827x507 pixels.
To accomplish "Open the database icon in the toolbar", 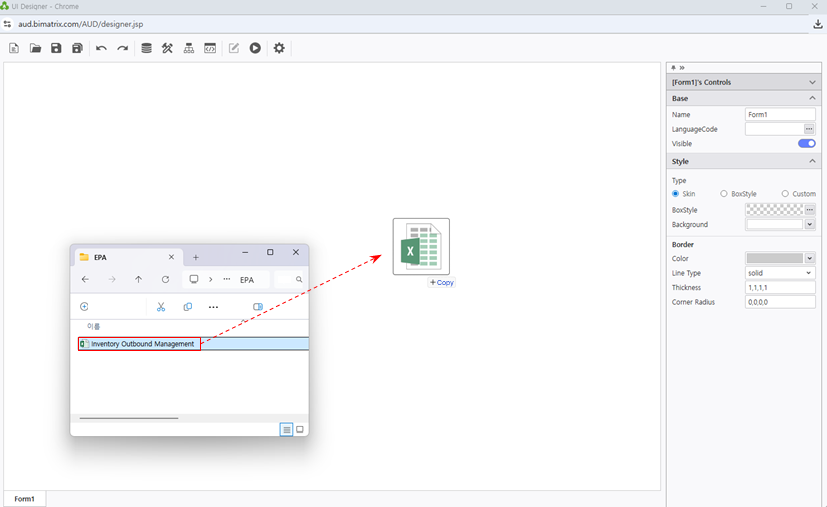I will point(146,48).
